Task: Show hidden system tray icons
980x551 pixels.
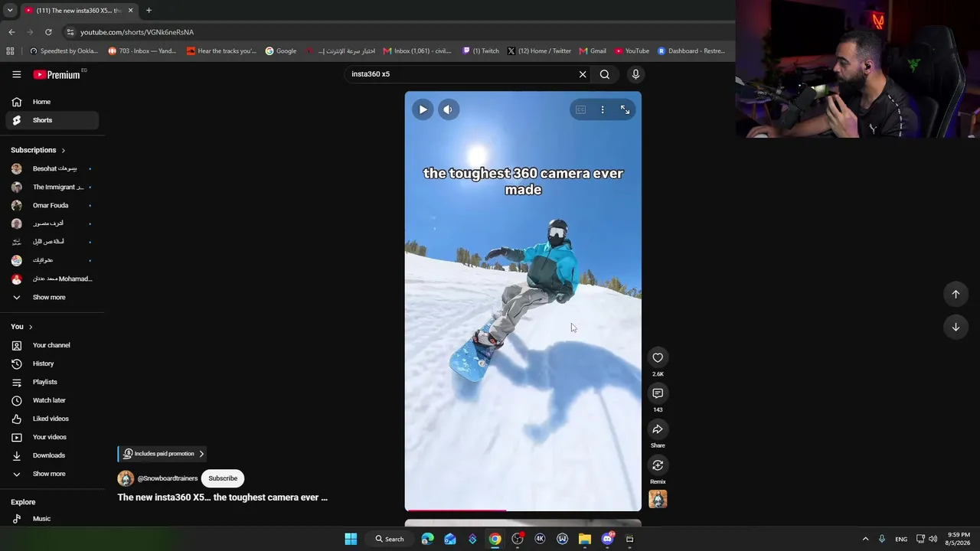Action: tap(865, 539)
